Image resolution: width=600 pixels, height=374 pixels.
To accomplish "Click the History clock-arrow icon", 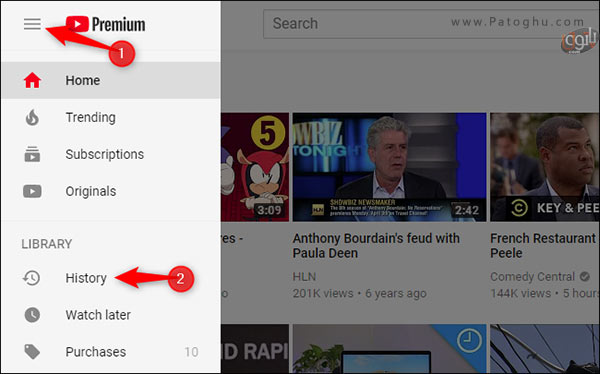I will (x=32, y=278).
